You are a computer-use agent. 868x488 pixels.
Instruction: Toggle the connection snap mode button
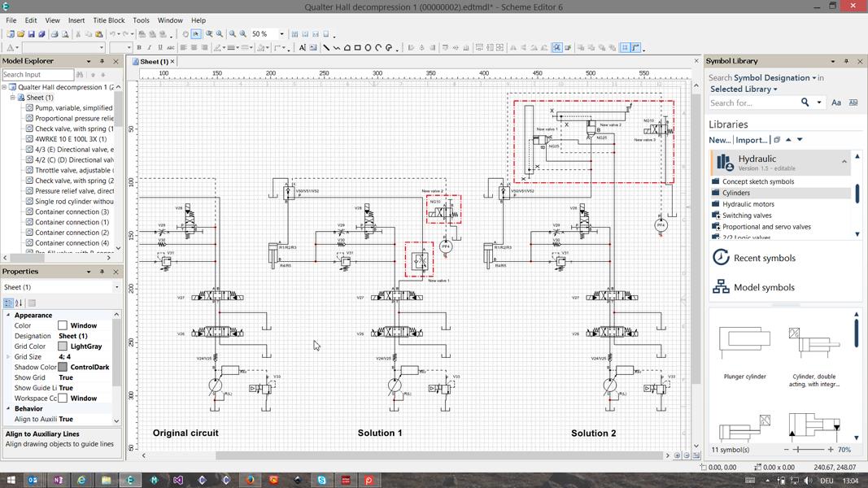click(557, 48)
